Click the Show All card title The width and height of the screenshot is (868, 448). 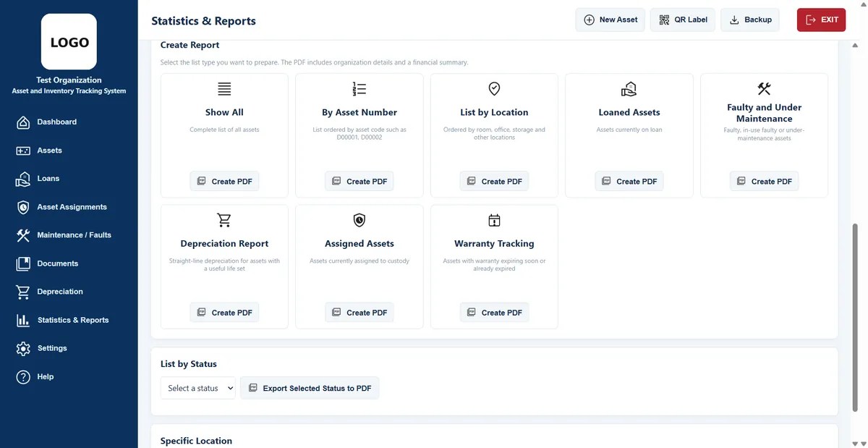[x=224, y=112]
